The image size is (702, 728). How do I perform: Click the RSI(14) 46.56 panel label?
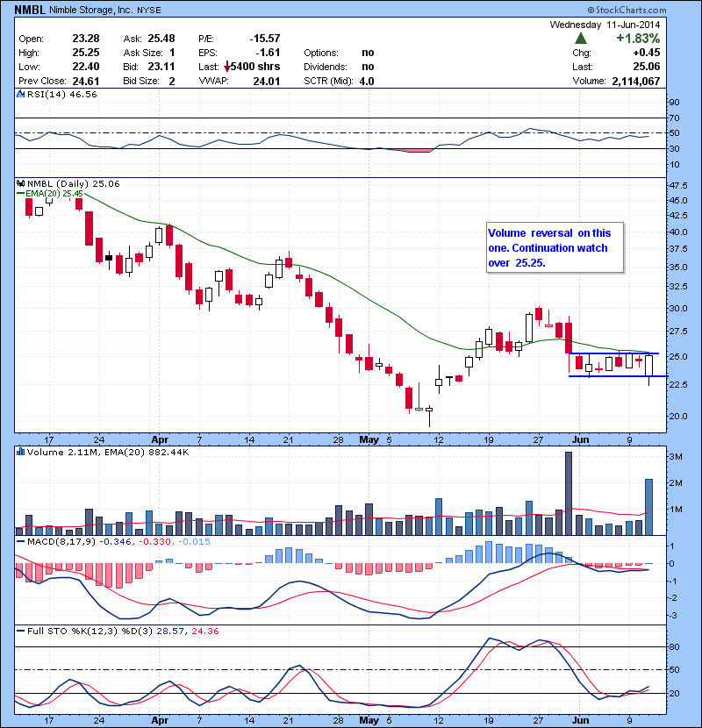pyautogui.click(x=61, y=94)
